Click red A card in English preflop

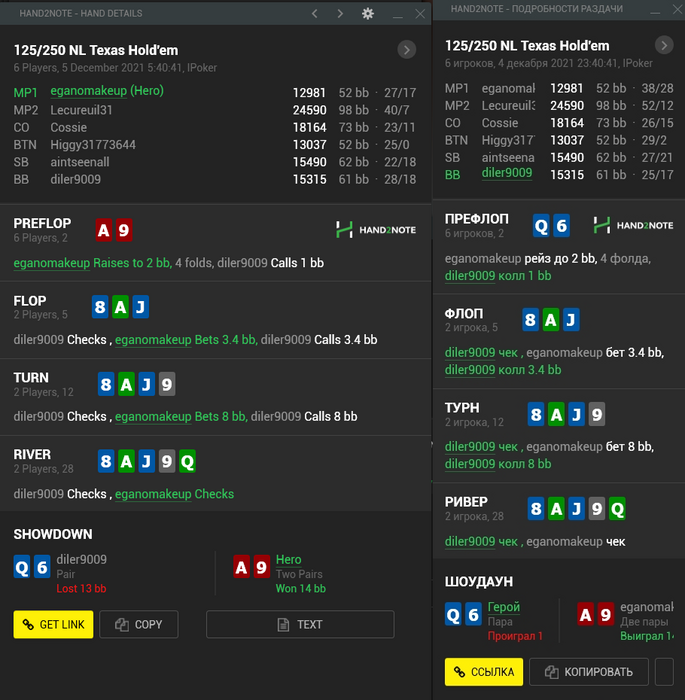tap(104, 230)
